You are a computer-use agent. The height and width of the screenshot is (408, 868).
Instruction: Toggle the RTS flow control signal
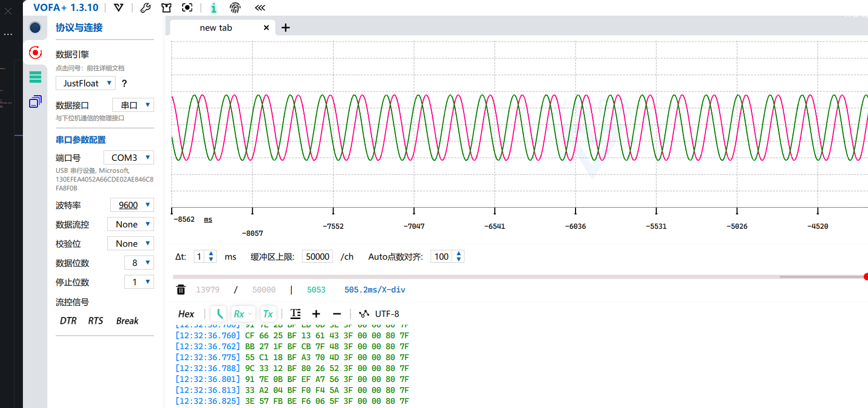coord(96,321)
